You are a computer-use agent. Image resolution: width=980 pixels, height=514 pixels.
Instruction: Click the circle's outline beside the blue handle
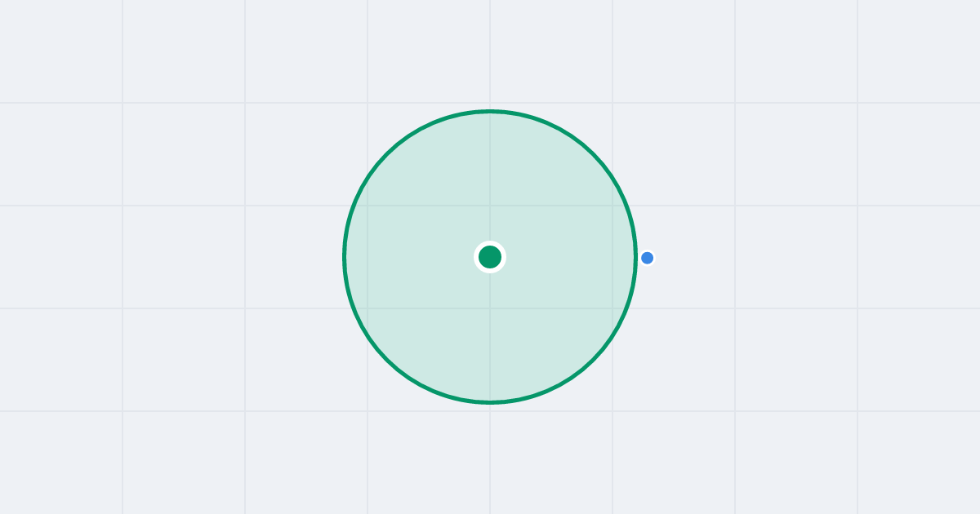click(635, 257)
